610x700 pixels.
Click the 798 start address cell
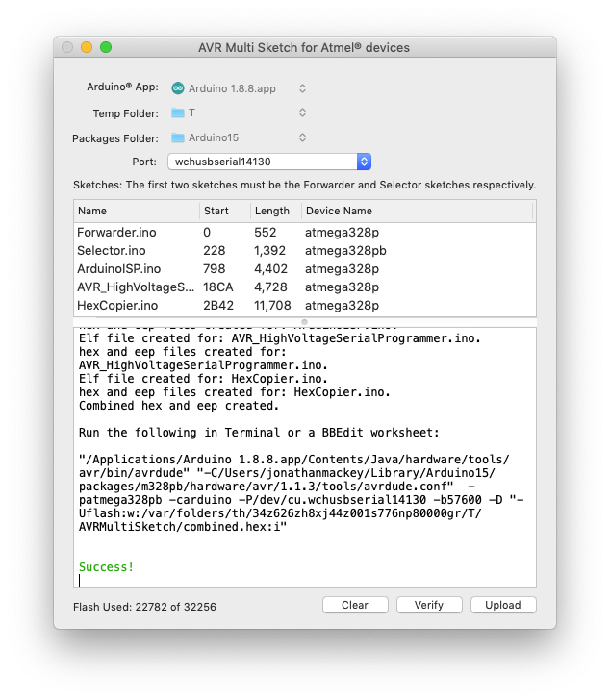point(215,269)
